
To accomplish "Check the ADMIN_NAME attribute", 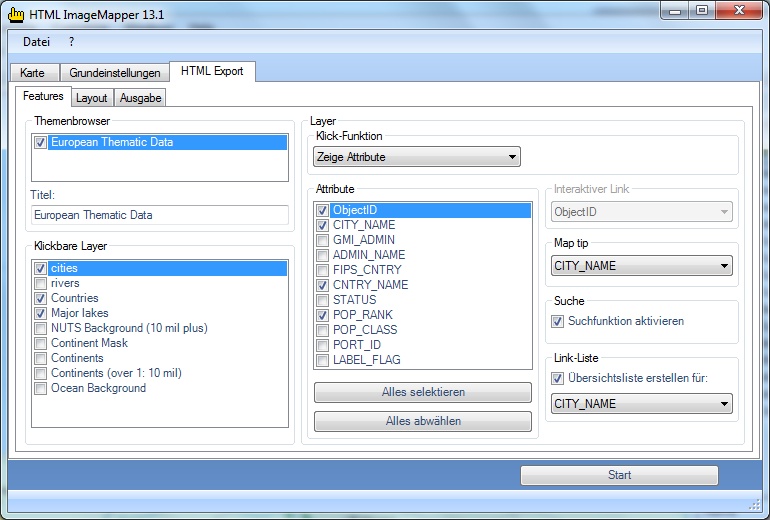I will point(322,255).
